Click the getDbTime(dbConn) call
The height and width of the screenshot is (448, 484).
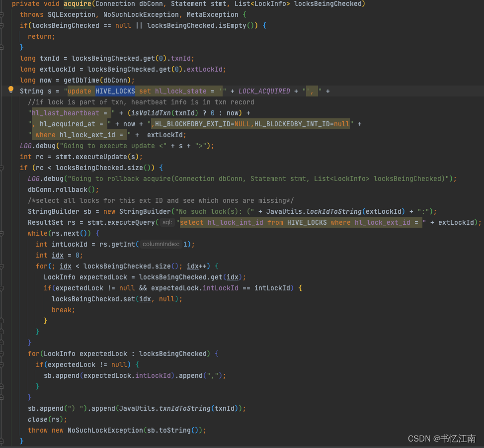[97, 81]
